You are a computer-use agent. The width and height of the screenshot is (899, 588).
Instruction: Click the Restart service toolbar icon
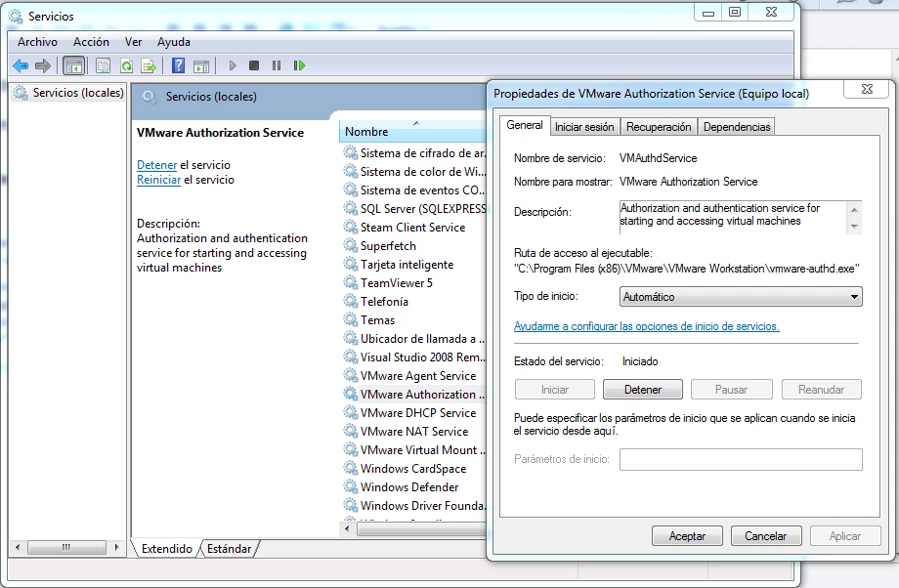[299, 65]
